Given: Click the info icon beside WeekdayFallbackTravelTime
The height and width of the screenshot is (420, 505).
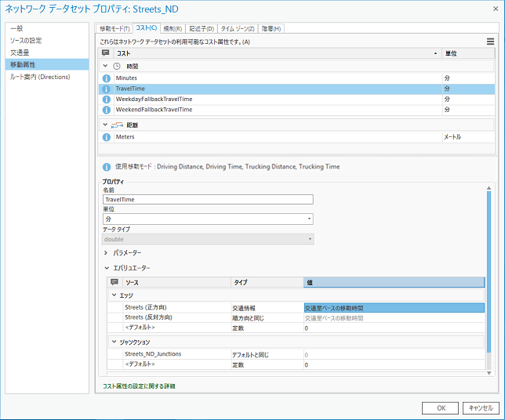Looking at the screenshot, I should 106,100.
